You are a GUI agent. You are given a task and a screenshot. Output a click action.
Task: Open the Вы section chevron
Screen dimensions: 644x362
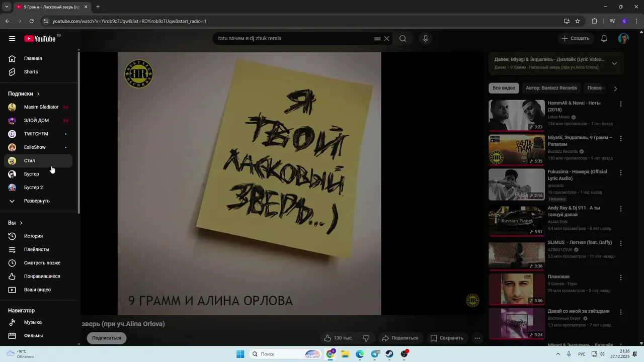tap(21, 223)
